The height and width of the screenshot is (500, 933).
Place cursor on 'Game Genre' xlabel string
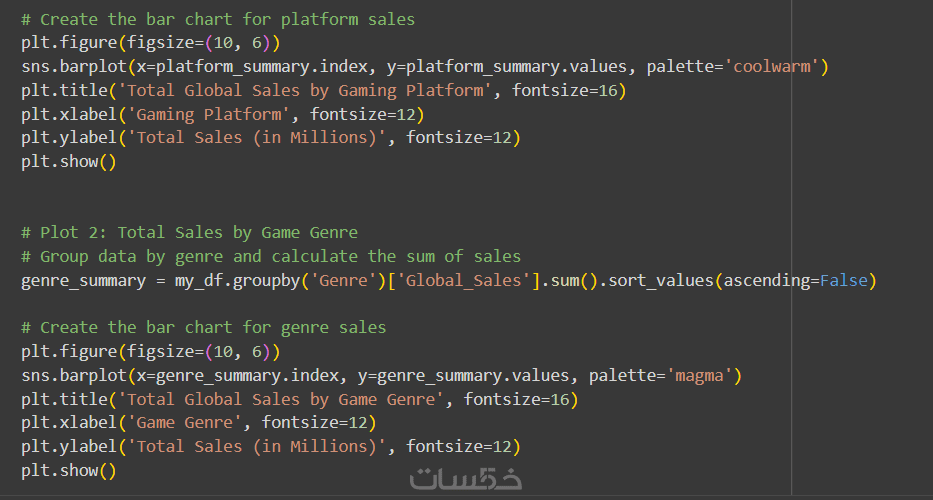point(190,423)
